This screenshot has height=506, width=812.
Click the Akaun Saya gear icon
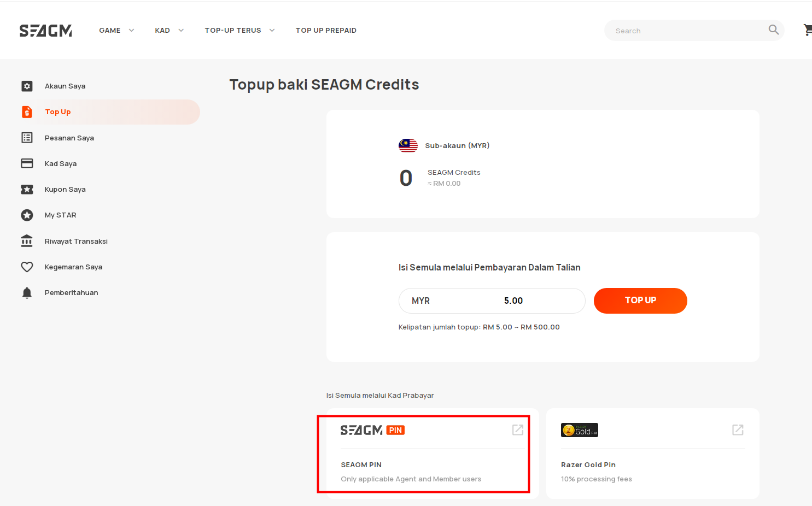(x=27, y=86)
